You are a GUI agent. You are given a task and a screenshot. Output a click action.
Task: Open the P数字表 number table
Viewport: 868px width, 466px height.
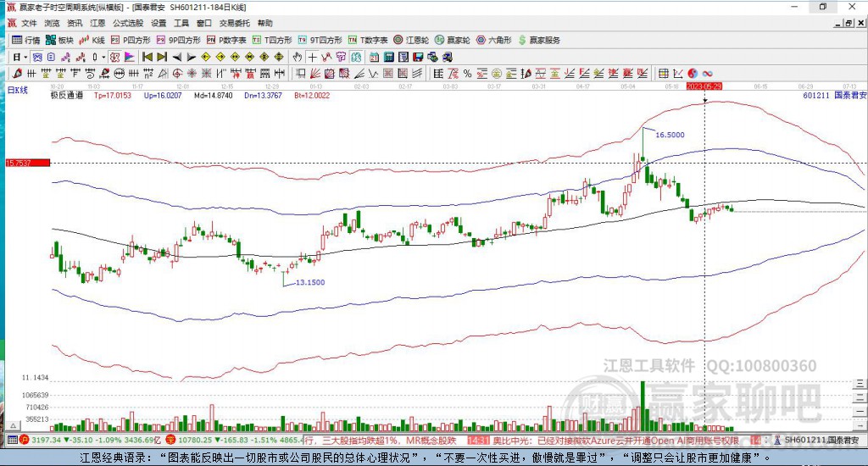coord(226,40)
